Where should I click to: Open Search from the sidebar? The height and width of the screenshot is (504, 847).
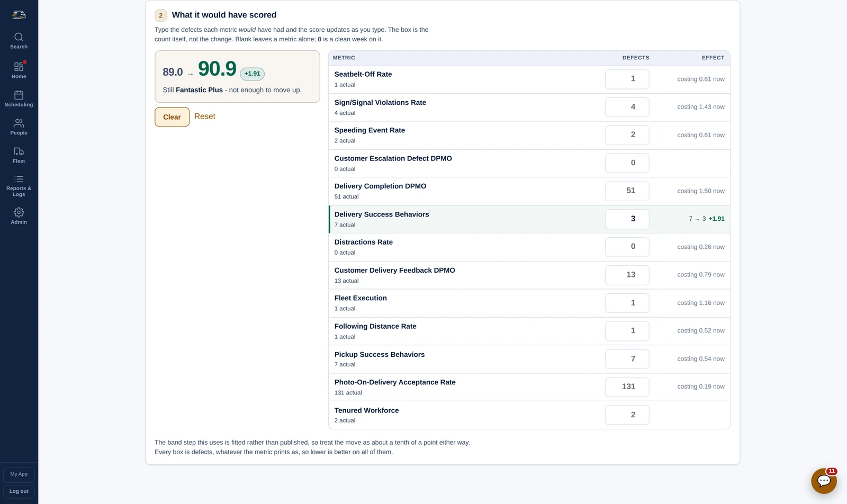(x=19, y=41)
